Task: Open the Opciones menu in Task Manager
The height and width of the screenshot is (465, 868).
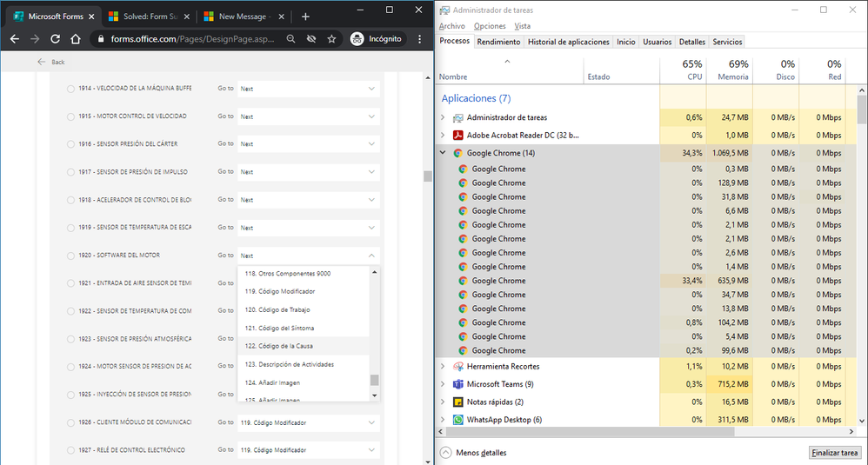Action: [490, 26]
